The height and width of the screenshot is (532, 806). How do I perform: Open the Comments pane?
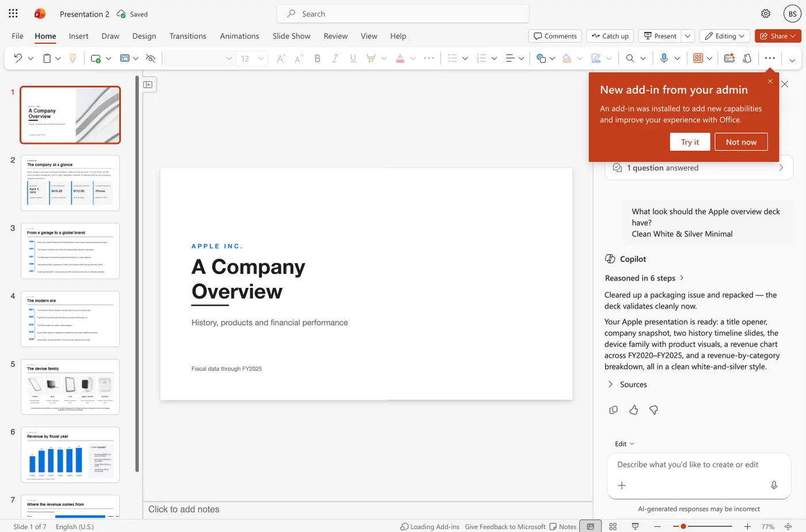pos(555,36)
